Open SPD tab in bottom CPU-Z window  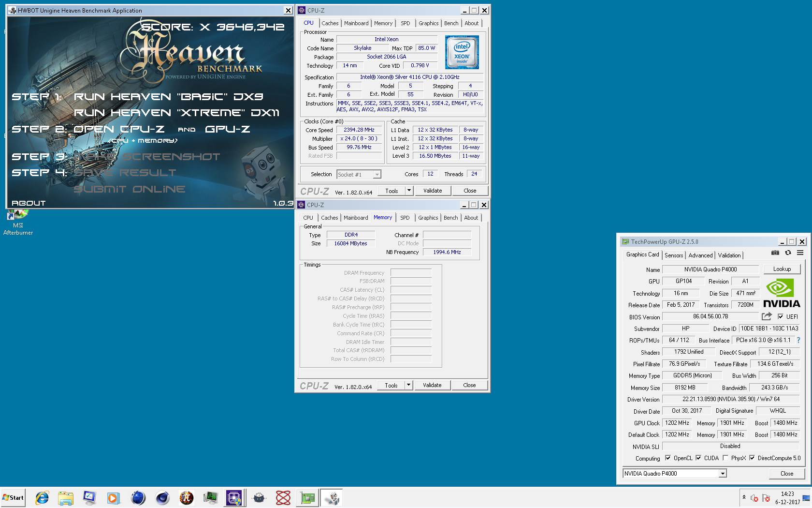(405, 218)
